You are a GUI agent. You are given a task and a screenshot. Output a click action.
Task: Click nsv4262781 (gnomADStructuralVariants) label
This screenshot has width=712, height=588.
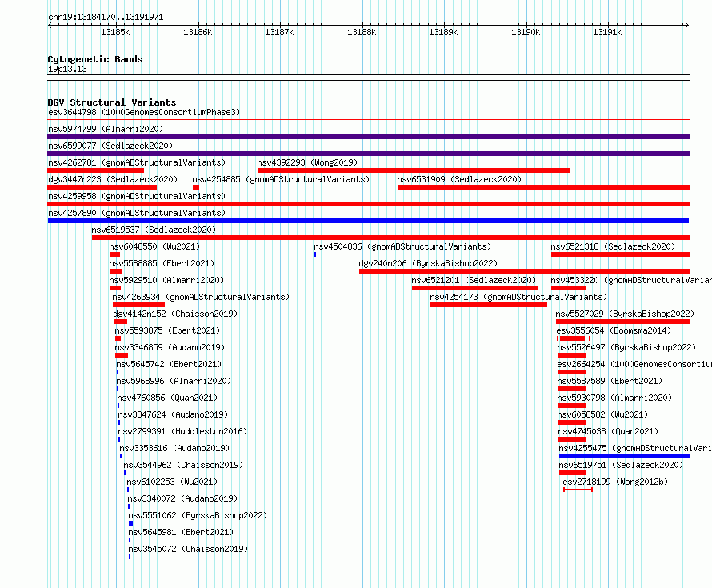click(137, 162)
